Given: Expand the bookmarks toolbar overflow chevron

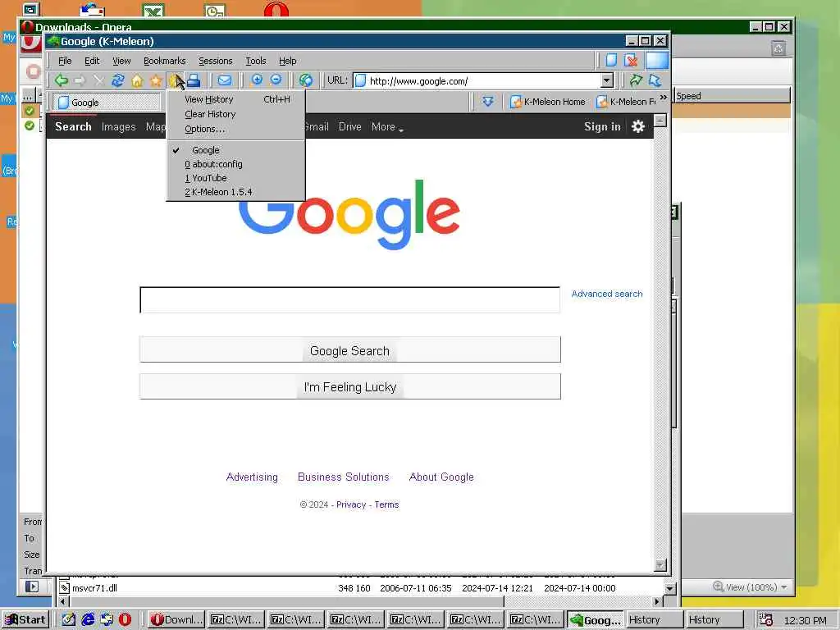Looking at the screenshot, I should point(663,98).
